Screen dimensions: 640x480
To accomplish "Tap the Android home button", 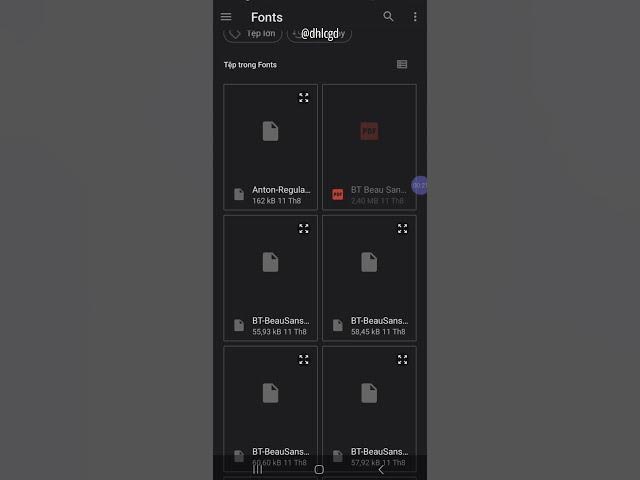I will (x=319, y=470).
